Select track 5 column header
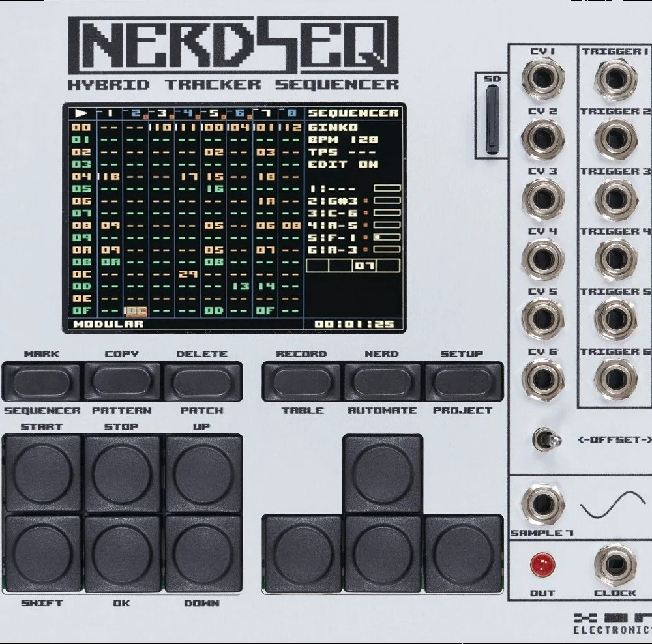The width and height of the screenshot is (652, 644). tap(213, 113)
